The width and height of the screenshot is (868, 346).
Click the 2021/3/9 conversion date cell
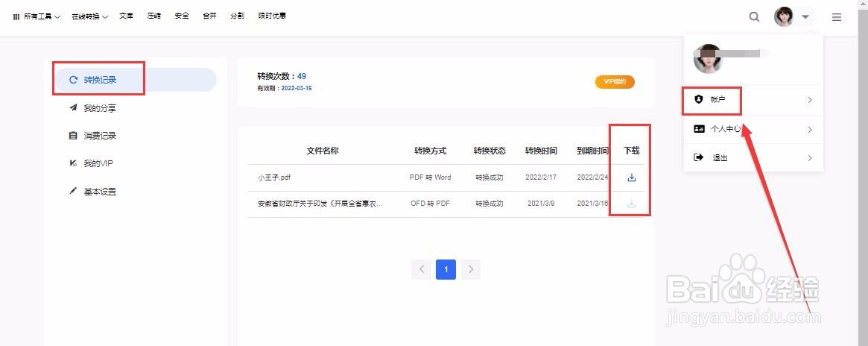click(x=541, y=204)
